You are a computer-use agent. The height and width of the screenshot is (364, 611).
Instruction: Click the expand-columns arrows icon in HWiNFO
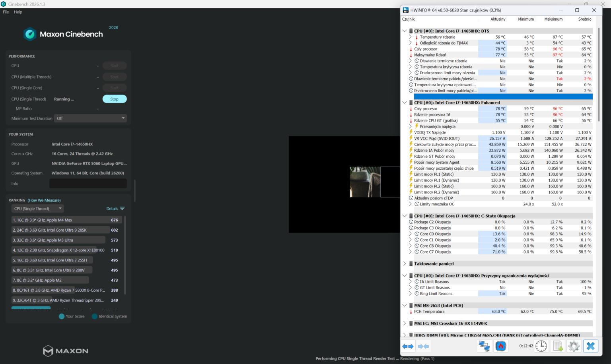point(408,346)
